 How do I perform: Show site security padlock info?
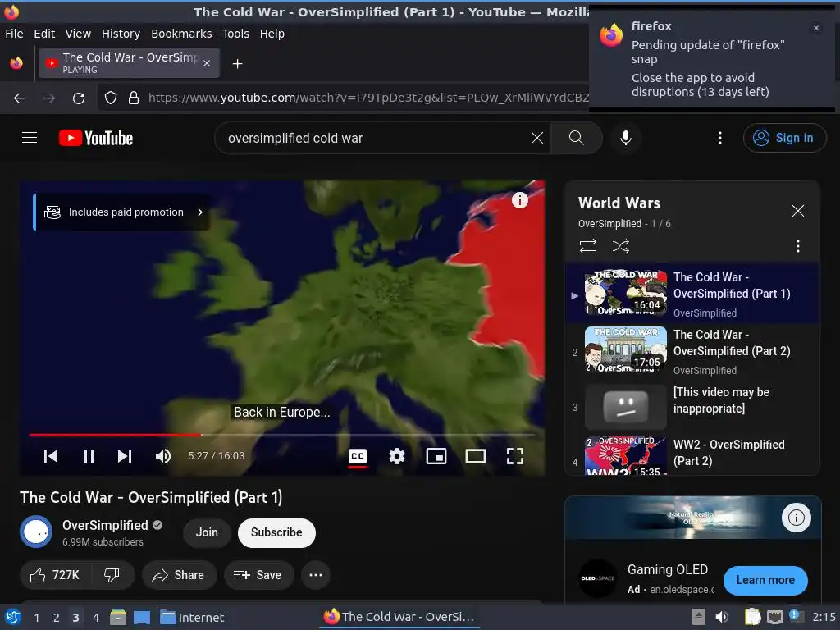pyautogui.click(x=134, y=98)
